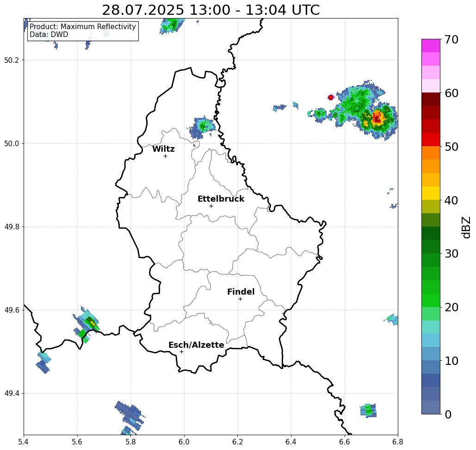Click the 5.8 longitude axis label
Image resolution: width=476 pixels, height=450 pixels.
click(130, 442)
